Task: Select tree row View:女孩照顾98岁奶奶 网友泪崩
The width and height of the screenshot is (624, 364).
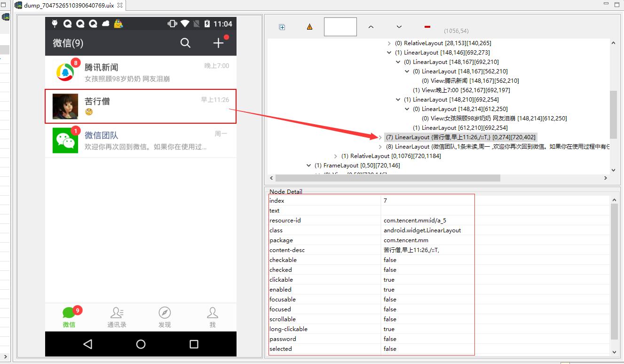Action: click(494, 119)
